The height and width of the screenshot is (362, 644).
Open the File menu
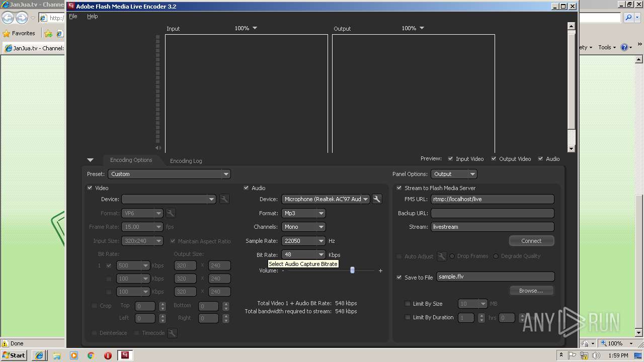pyautogui.click(x=73, y=17)
